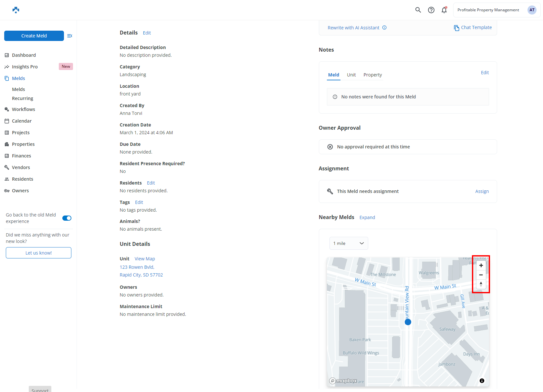543x392 pixels.
Task: Click the map attribution info icon
Action: 482,381
